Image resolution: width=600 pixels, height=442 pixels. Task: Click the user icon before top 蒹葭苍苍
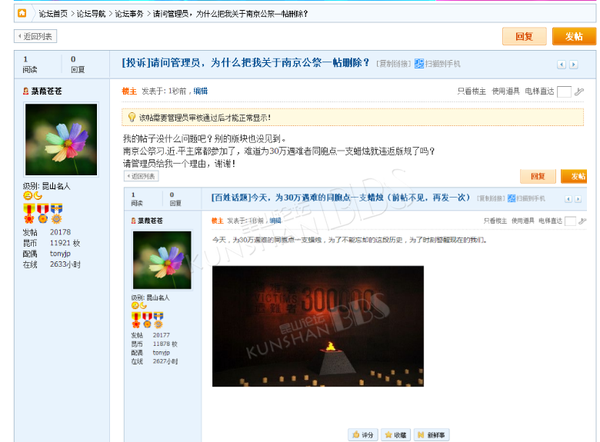26,91
